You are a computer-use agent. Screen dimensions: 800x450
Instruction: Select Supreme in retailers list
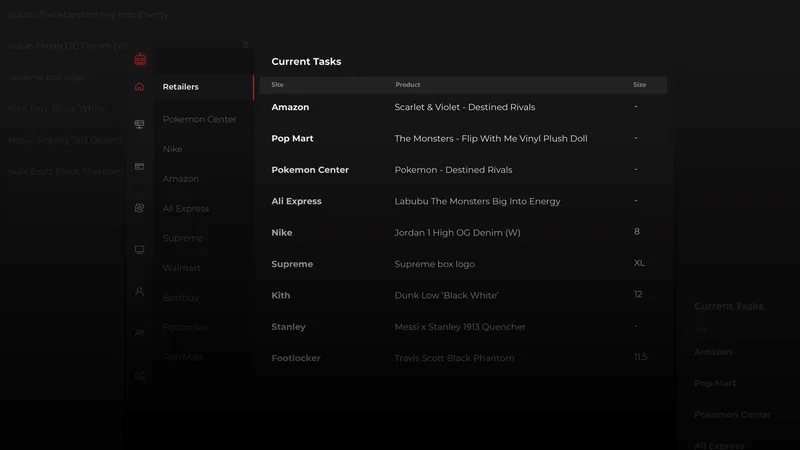[183, 238]
